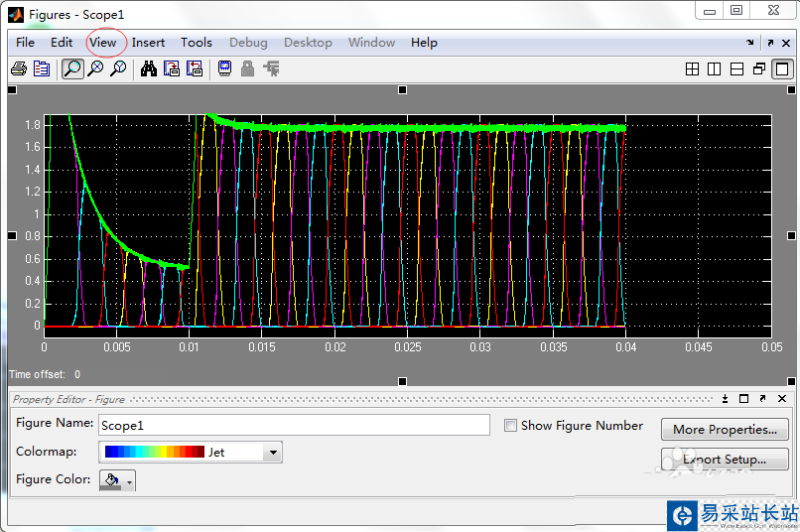Image resolution: width=800 pixels, height=532 pixels.
Task: Select Zoom Y-axis tool
Action: 118,68
